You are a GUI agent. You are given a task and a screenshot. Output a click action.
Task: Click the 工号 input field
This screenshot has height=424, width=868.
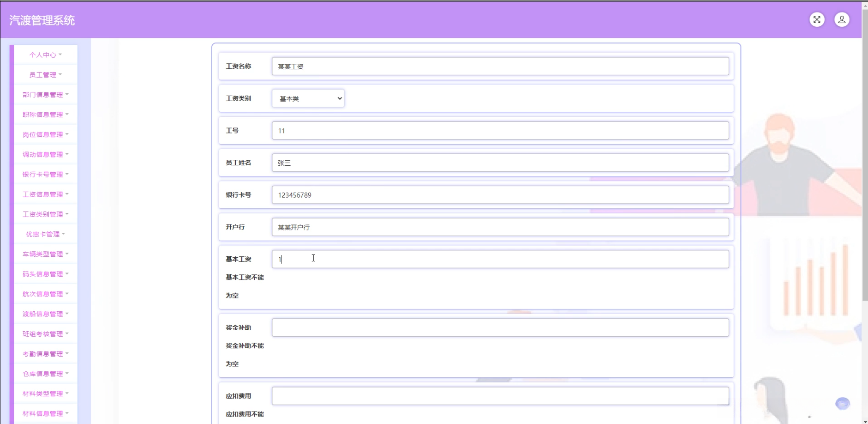(500, 130)
